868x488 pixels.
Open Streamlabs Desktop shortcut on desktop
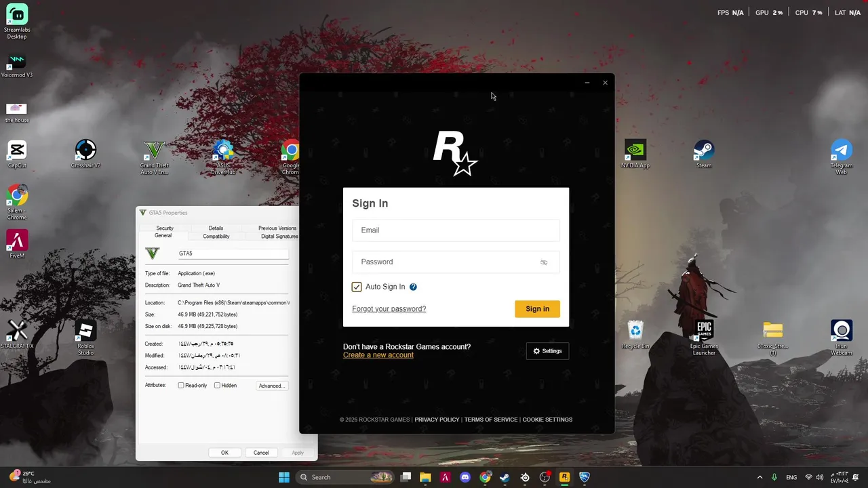17,22
